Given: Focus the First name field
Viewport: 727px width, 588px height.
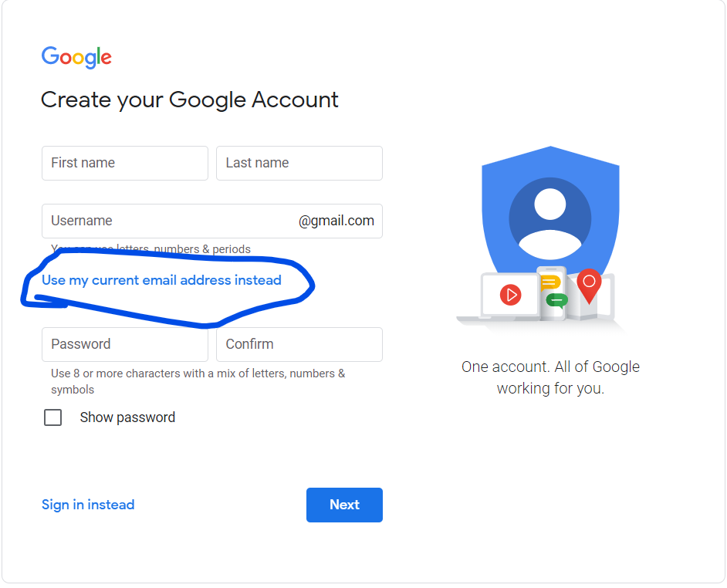Looking at the screenshot, I should pyautogui.click(x=125, y=164).
